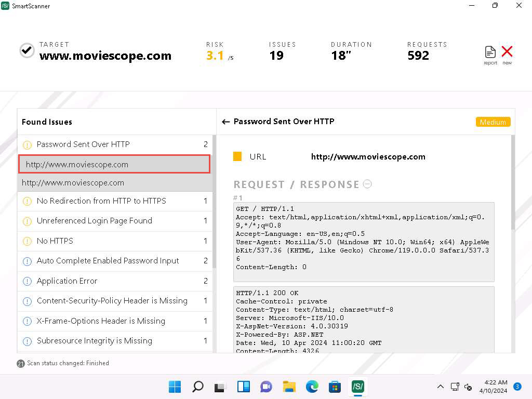
Task: Click the report icon in the header
Action: tap(490, 52)
